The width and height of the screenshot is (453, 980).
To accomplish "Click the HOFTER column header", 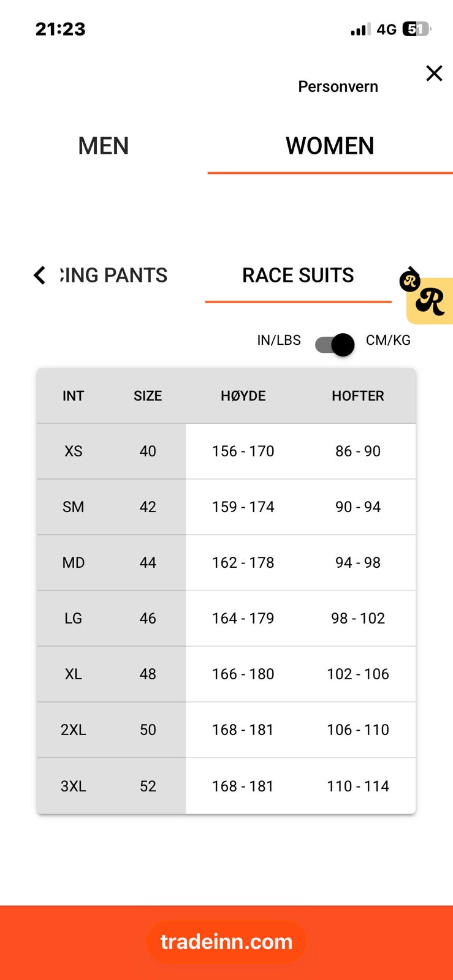I will 358,396.
